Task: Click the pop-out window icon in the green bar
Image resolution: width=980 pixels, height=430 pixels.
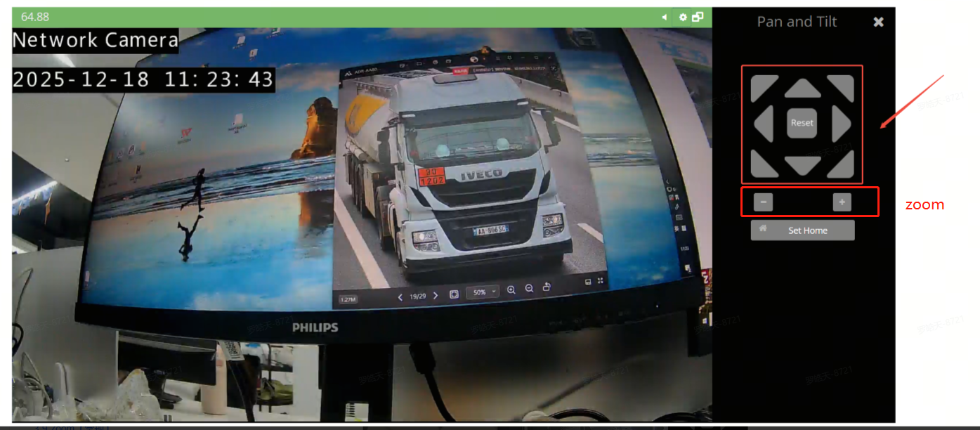Action: click(698, 17)
